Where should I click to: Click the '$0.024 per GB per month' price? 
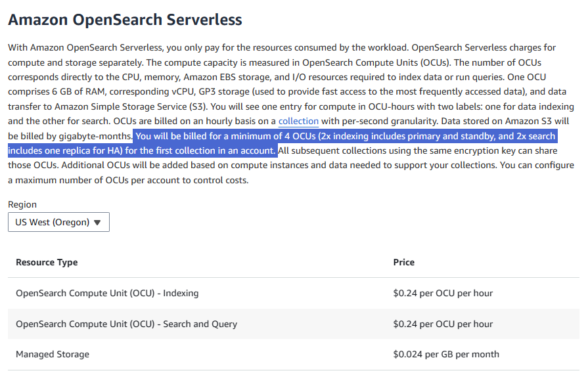(x=446, y=354)
